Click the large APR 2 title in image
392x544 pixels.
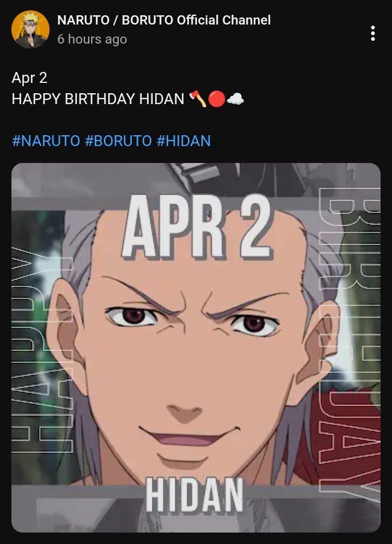pyautogui.click(x=197, y=227)
